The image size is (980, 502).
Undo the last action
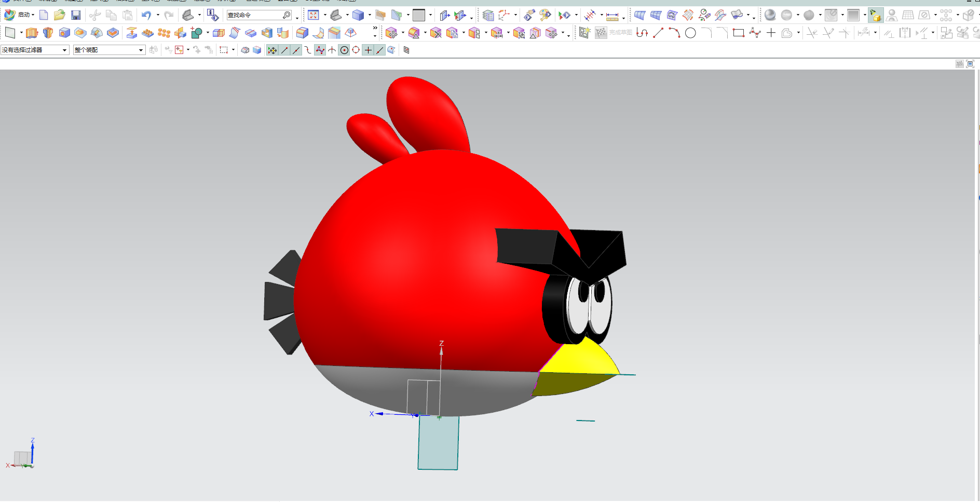[146, 15]
